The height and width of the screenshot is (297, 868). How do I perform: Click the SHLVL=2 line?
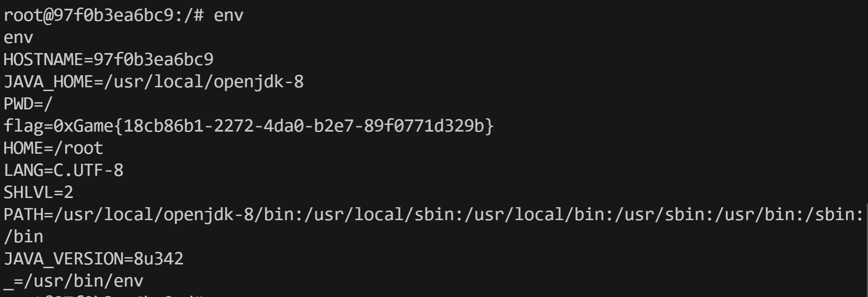click(x=38, y=193)
